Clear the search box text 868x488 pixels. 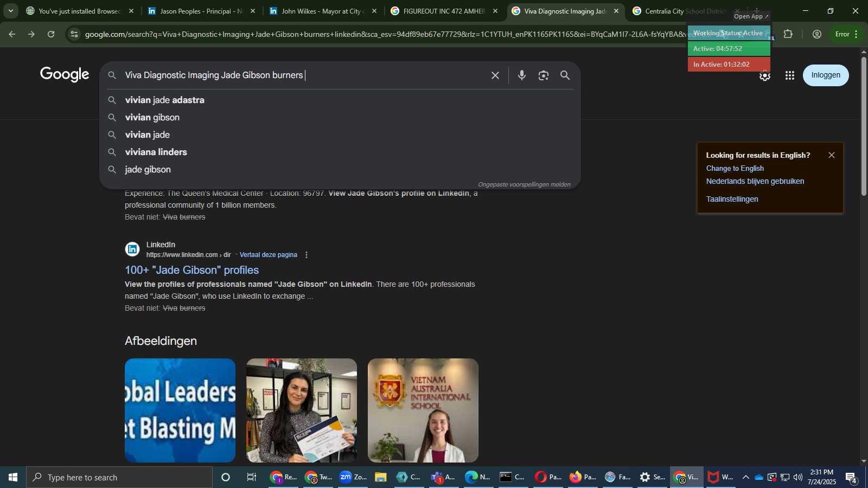pos(495,75)
